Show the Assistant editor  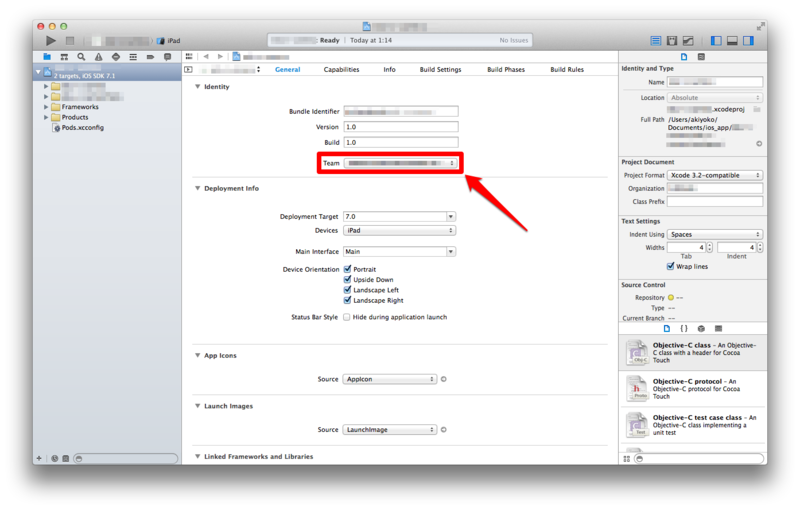pos(672,40)
